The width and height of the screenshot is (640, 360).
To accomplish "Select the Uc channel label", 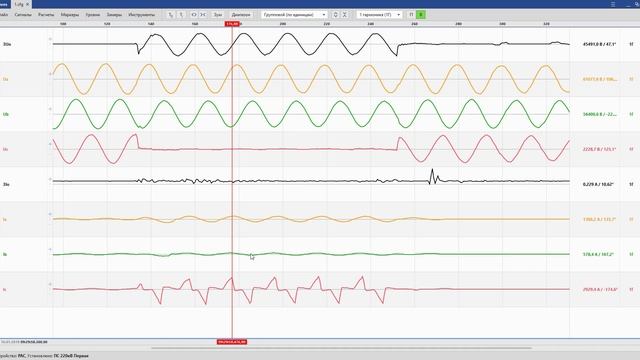I will click(6, 149).
